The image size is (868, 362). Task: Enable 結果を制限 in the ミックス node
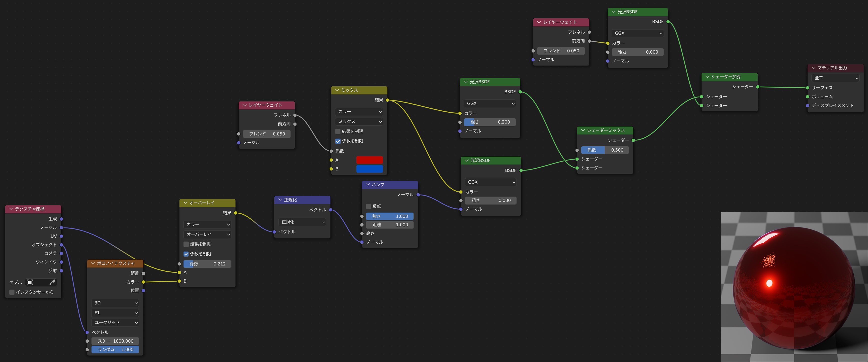coord(338,132)
